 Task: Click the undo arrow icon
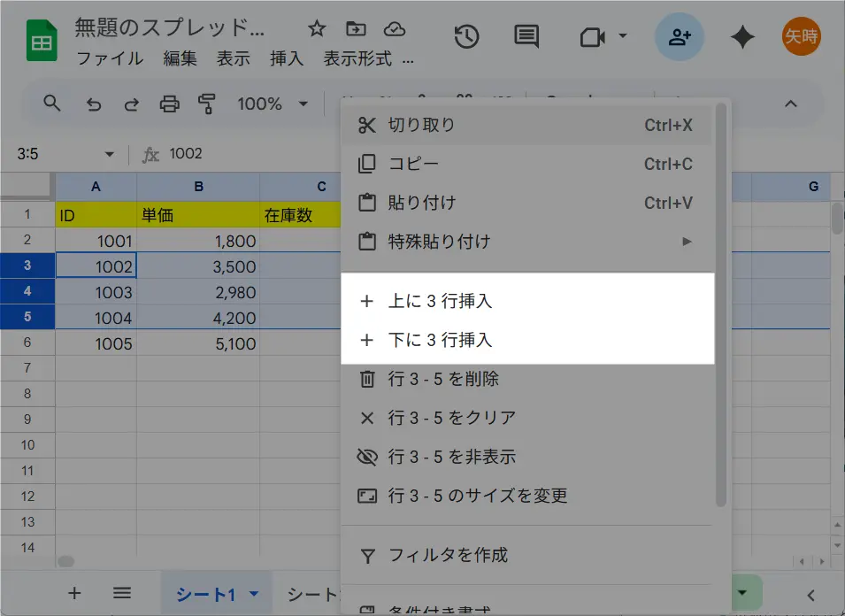coord(94,104)
